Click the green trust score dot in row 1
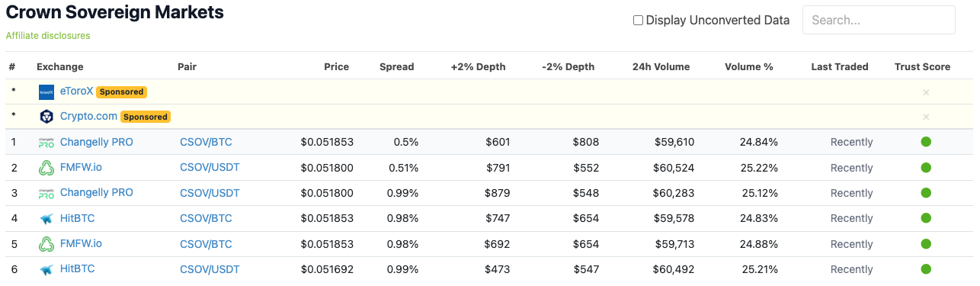The image size is (980, 286). 926,142
